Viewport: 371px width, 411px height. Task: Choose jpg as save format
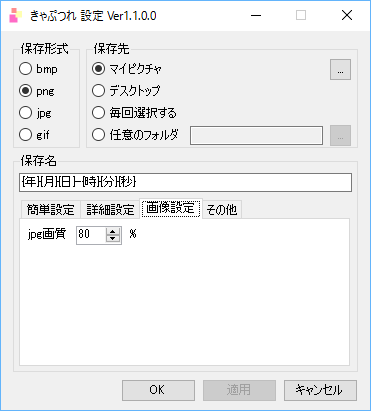[x=35, y=113]
